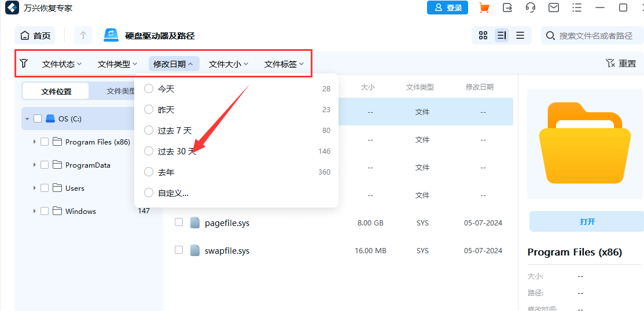Select the 去年 radio option
Screen dimensions: 644x311
[149, 172]
